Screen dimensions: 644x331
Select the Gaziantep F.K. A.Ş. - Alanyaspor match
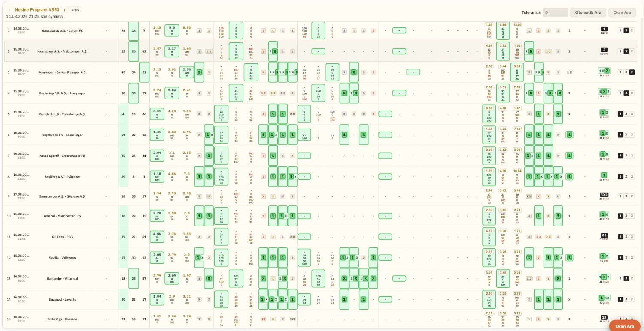click(63, 93)
